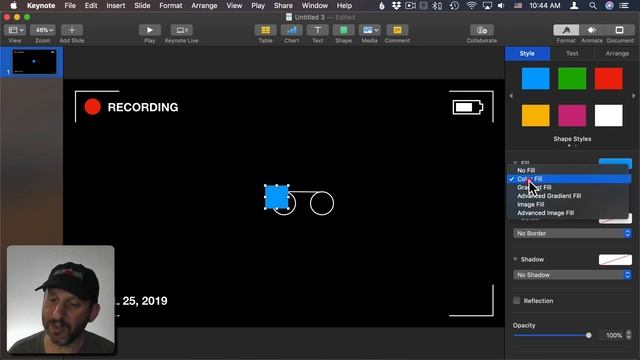Select slide 1 thumbnail
Viewport: 640px width, 360px height.
pos(34,62)
